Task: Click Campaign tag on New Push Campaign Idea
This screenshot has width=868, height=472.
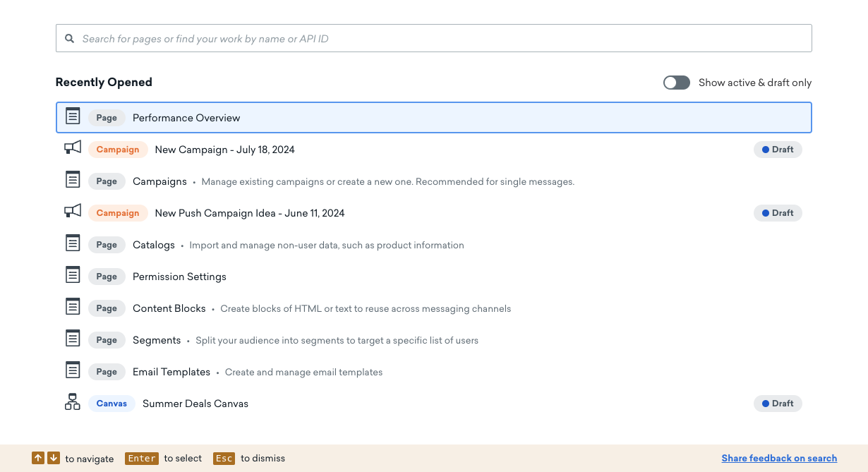Action: tap(118, 213)
